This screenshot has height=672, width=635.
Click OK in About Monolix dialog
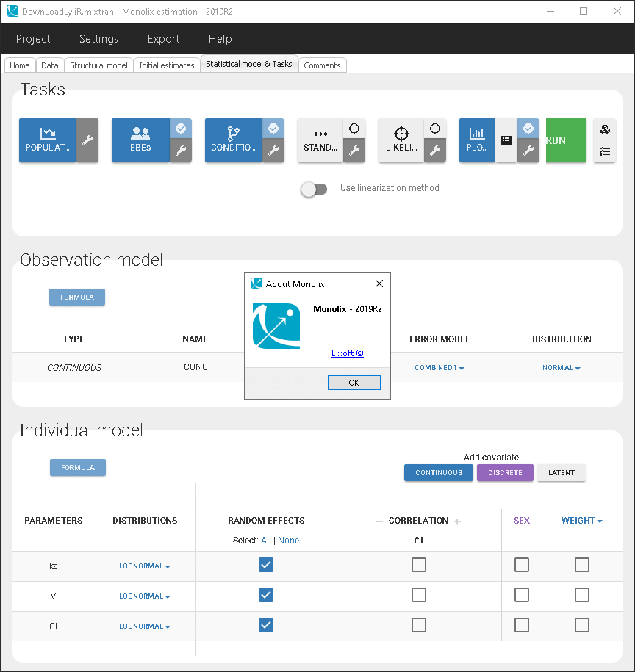pos(354,383)
